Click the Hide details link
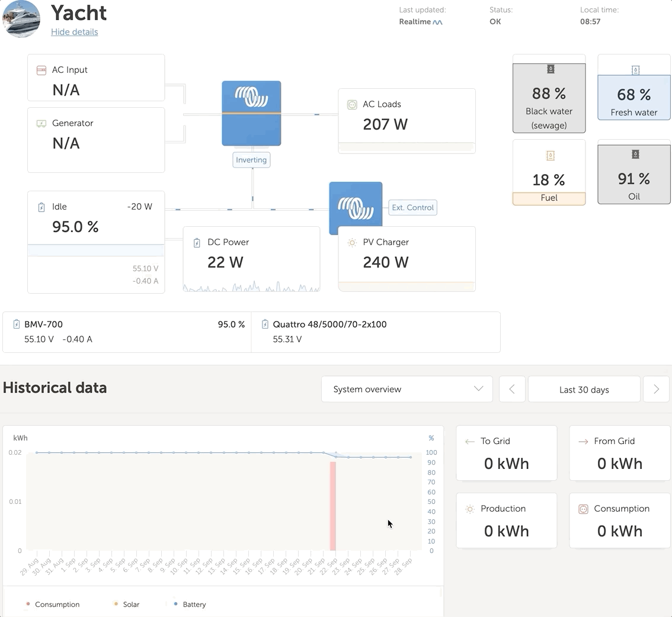Screen dimensions: 672x617 coord(74,32)
